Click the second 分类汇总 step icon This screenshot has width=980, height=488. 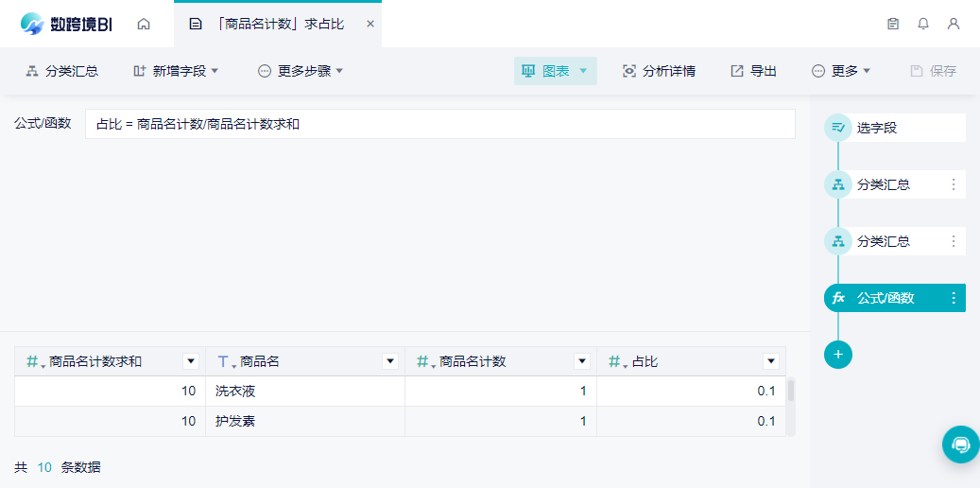click(838, 241)
